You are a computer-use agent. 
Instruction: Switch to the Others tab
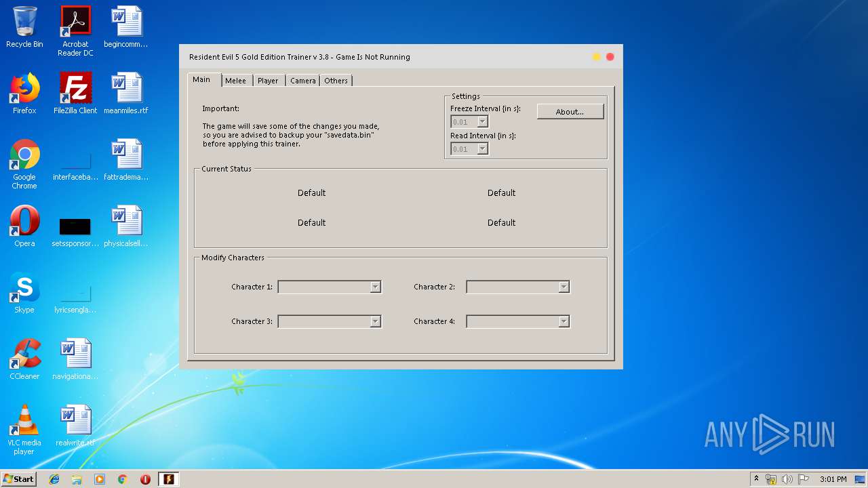(336, 81)
